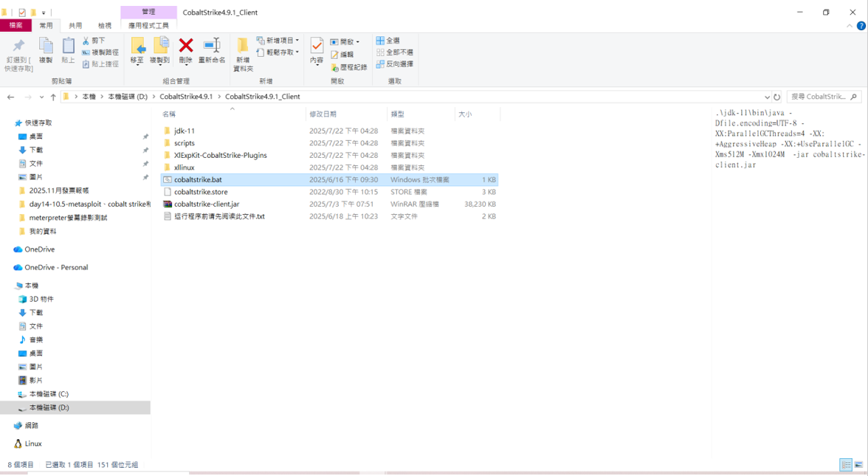This screenshot has width=868, height=476.
Task: Click Select all (全選)
Action: pos(388,41)
